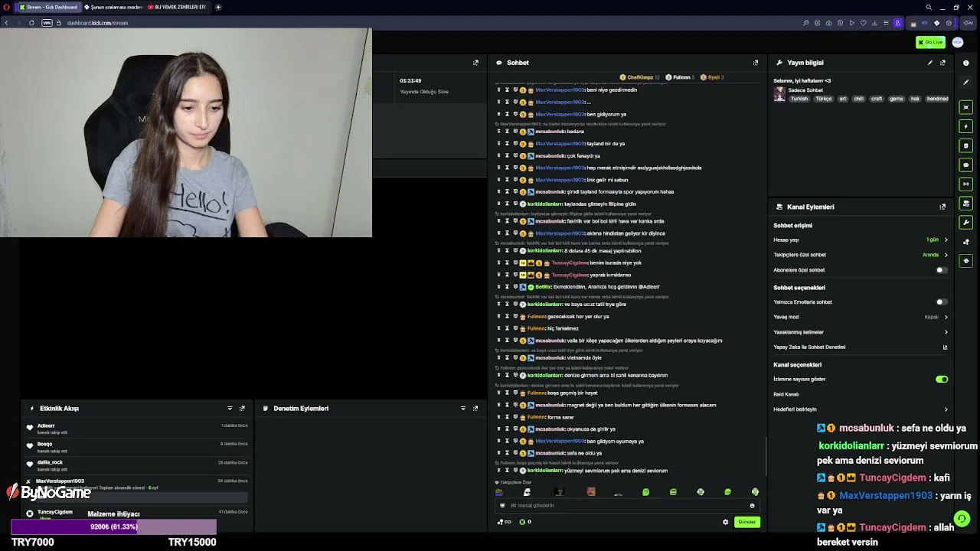
Task: Toggle the lightning bolt widget in right sidebar
Action: tap(966, 126)
